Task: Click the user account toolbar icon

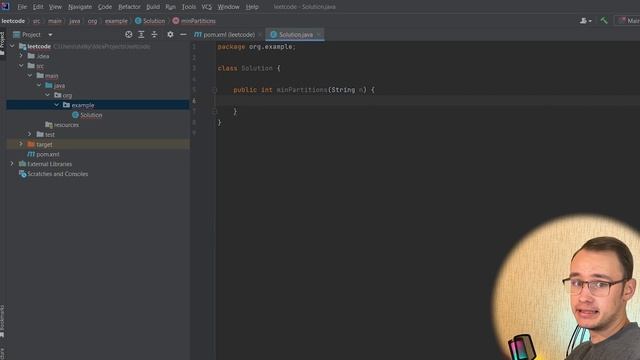Action: tap(585, 21)
